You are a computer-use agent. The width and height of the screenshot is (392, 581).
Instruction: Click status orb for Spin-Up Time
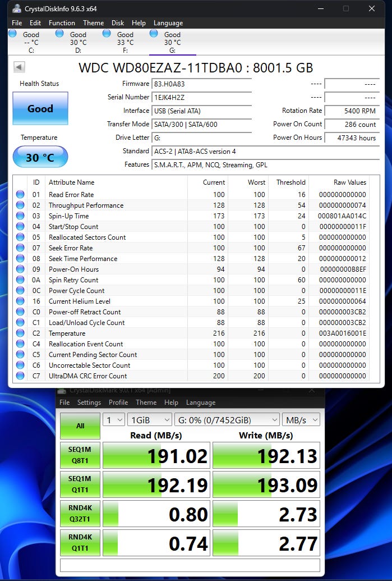coord(20,216)
